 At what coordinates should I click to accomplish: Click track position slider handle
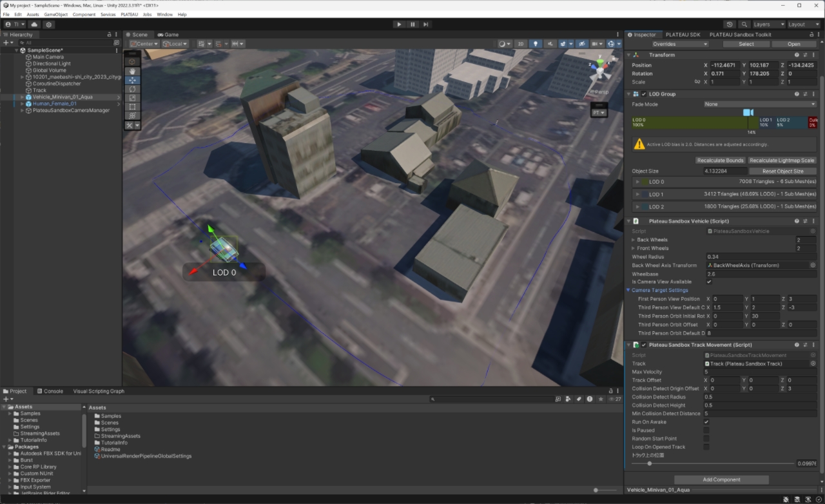[649, 463]
